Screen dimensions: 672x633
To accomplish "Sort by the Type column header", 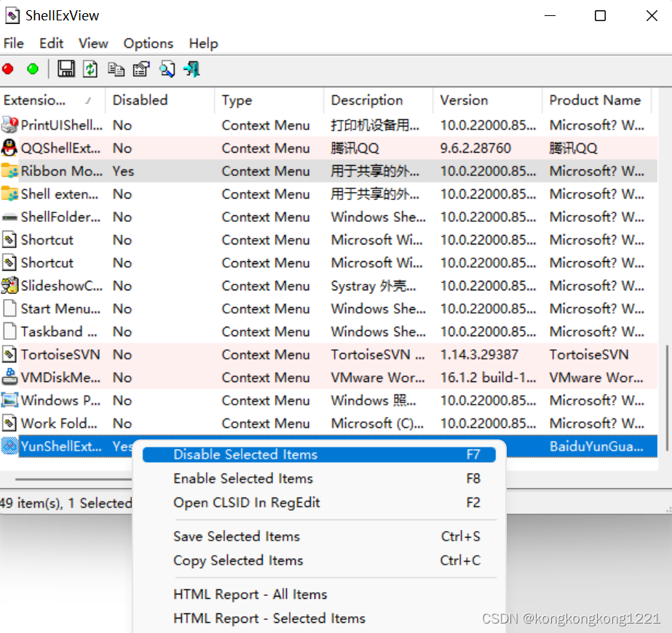I will point(269,100).
